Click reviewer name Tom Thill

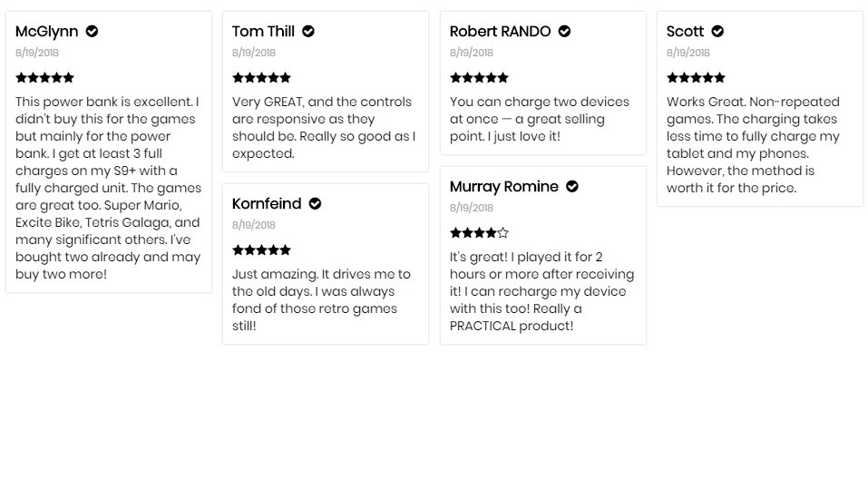tap(263, 32)
